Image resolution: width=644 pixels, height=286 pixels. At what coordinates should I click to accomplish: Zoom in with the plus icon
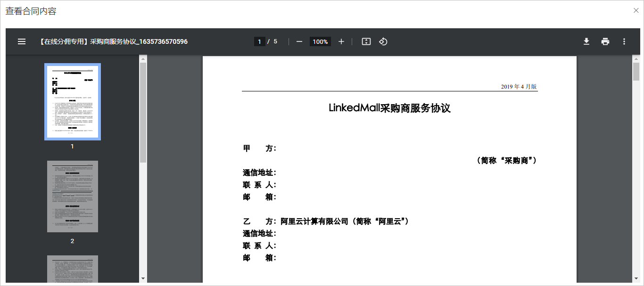(x=341, y=41)
